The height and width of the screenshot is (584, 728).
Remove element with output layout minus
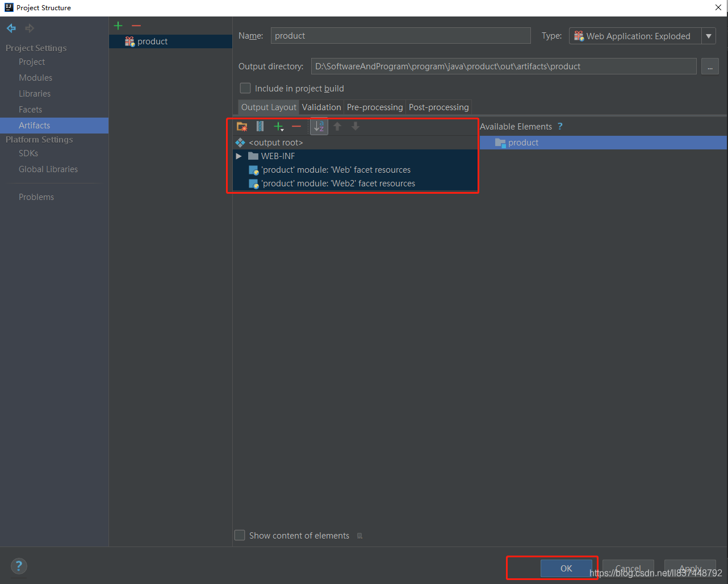[x=296, y=126]
